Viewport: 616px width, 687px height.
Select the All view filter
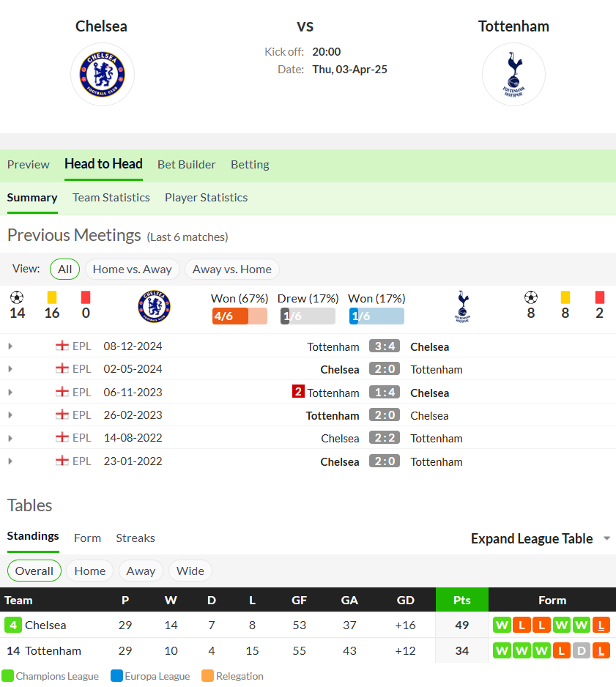(65, 269)
